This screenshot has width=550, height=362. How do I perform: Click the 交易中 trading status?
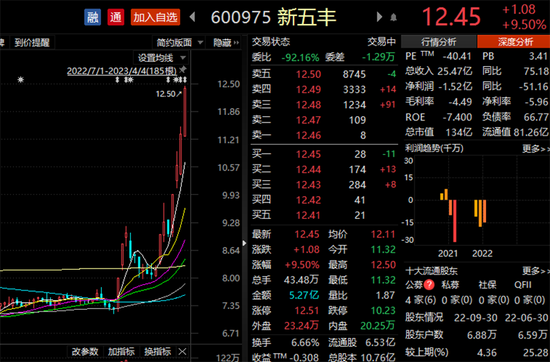[382, 42]
